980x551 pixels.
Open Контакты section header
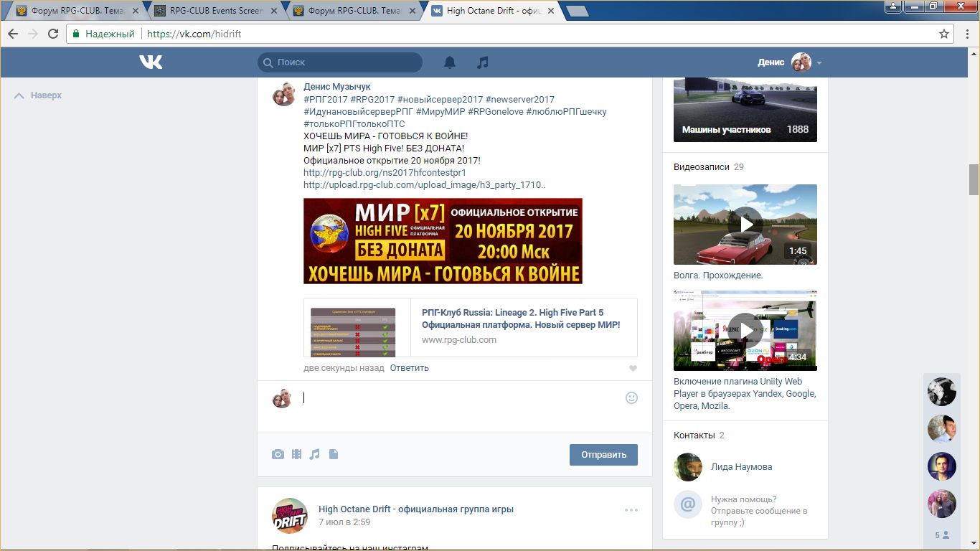click(694, 435)
